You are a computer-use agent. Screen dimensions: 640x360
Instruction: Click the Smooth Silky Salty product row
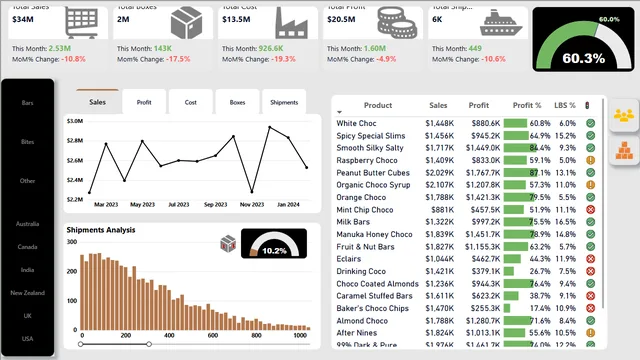tap(465, 148)
